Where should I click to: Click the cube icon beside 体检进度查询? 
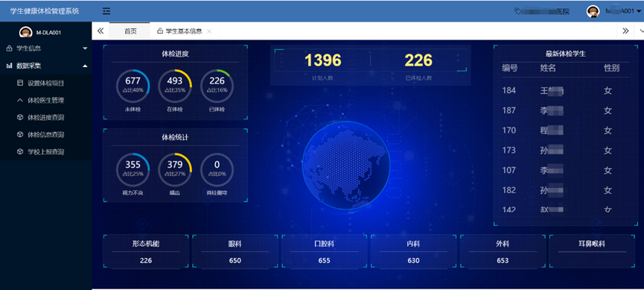[x=19, y=118]
